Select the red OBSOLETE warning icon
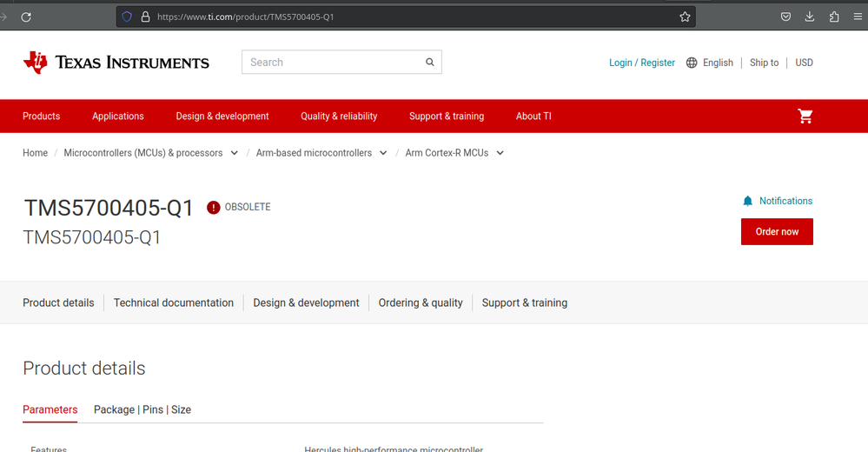868x452 pixels. (x=213, y=207)
